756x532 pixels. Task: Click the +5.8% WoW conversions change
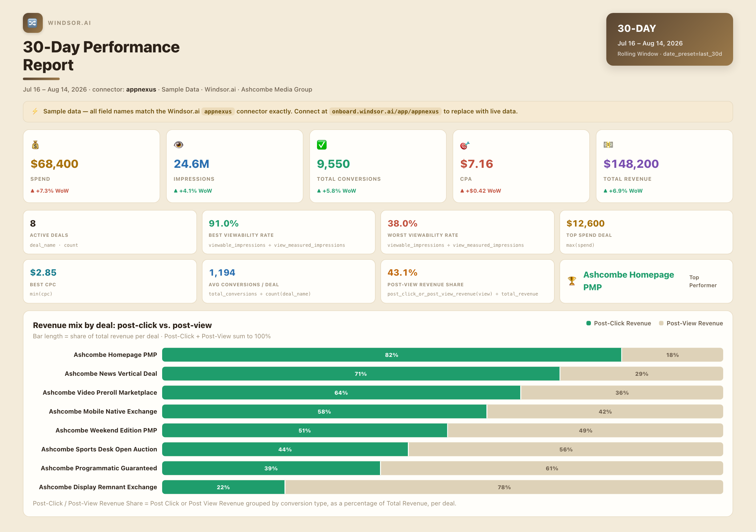(x=336, y=191)
